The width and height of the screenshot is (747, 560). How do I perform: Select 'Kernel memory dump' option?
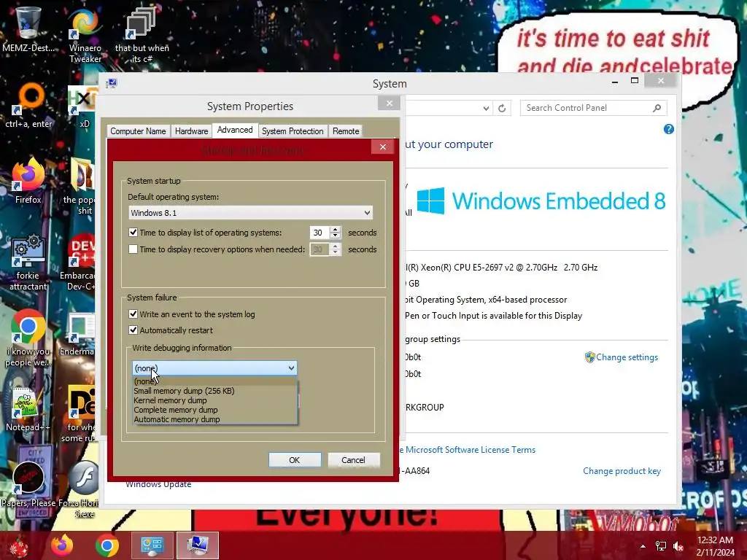point(215,400)
